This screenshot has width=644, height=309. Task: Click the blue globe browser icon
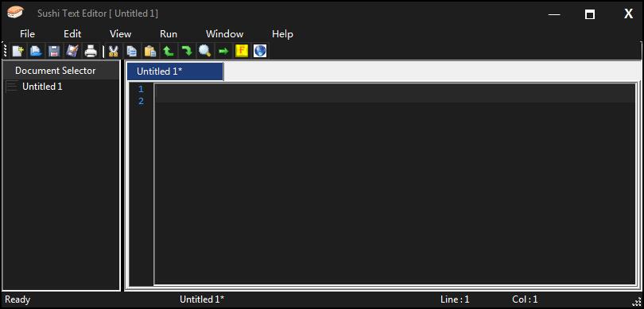259,52
